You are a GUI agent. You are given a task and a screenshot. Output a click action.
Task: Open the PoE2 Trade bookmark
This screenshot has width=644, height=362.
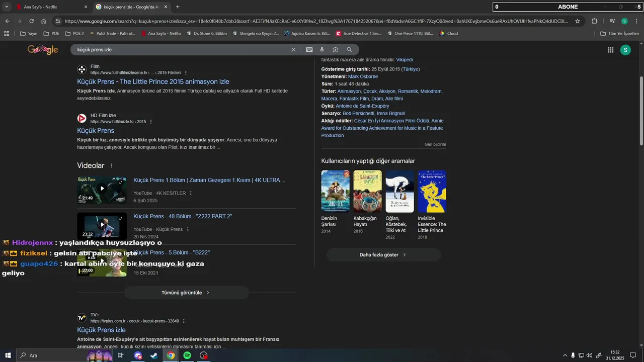click(x=112, y=34)
